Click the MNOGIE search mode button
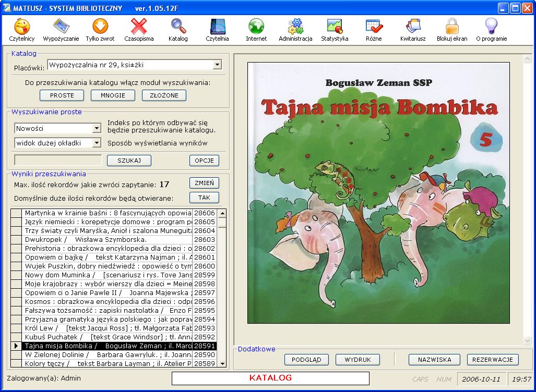Image resolution: width=536 pixels, height=392 pixels. click(x=113, y=95)
